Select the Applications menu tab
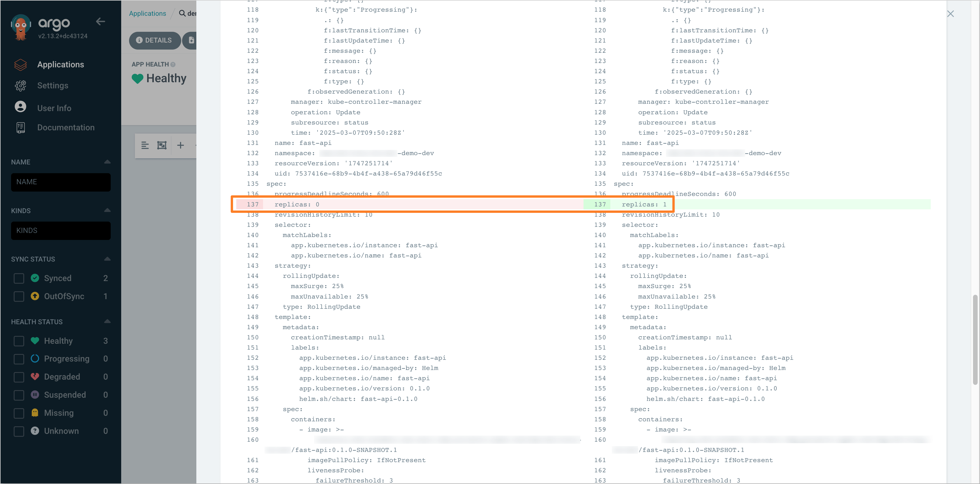 tap(60, 64)
